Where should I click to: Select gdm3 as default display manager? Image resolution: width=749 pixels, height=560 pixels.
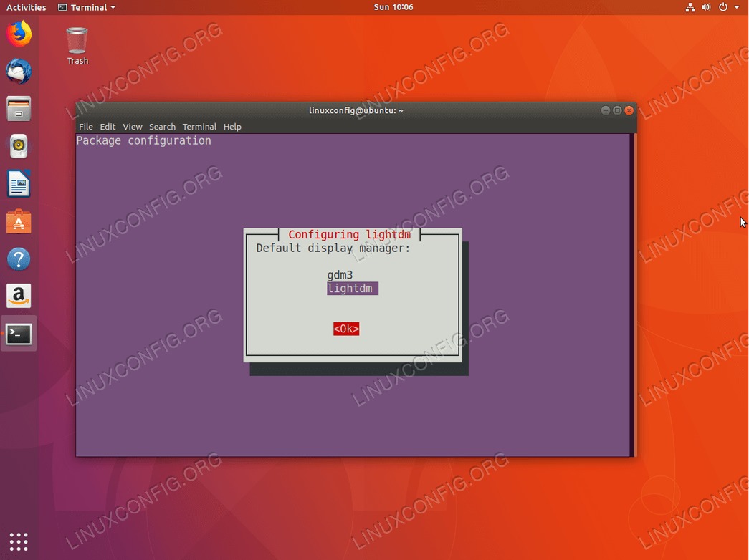pos(340,275)
